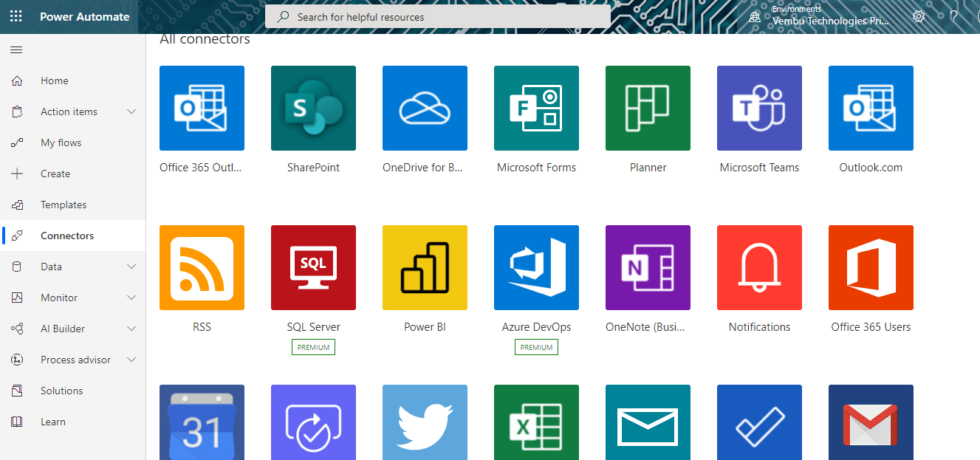This screenshot has width=980, height=460.
Task: Click the All connectors heading text
Action: [205, 39]
